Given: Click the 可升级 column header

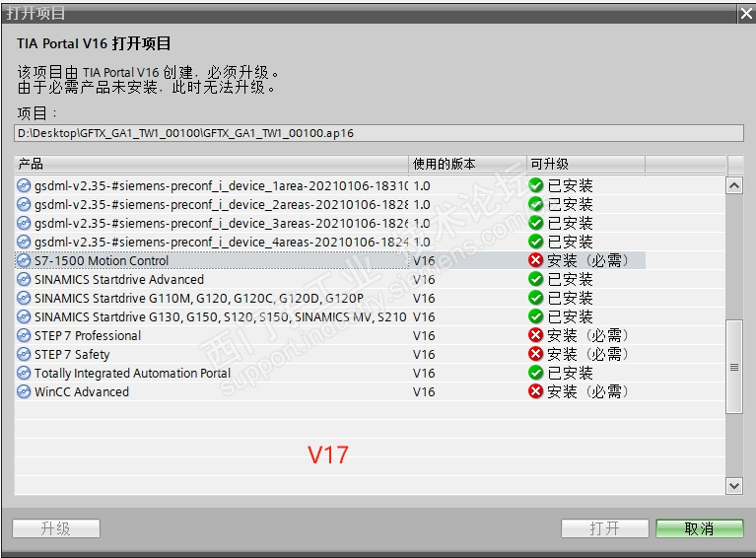Looking at the screenshot, I should click(585, 164).
